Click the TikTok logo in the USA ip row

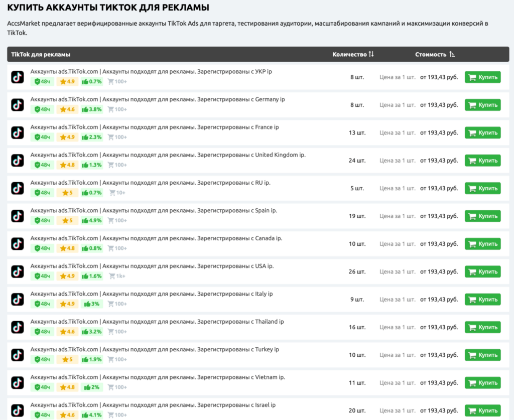coord(18,271)
